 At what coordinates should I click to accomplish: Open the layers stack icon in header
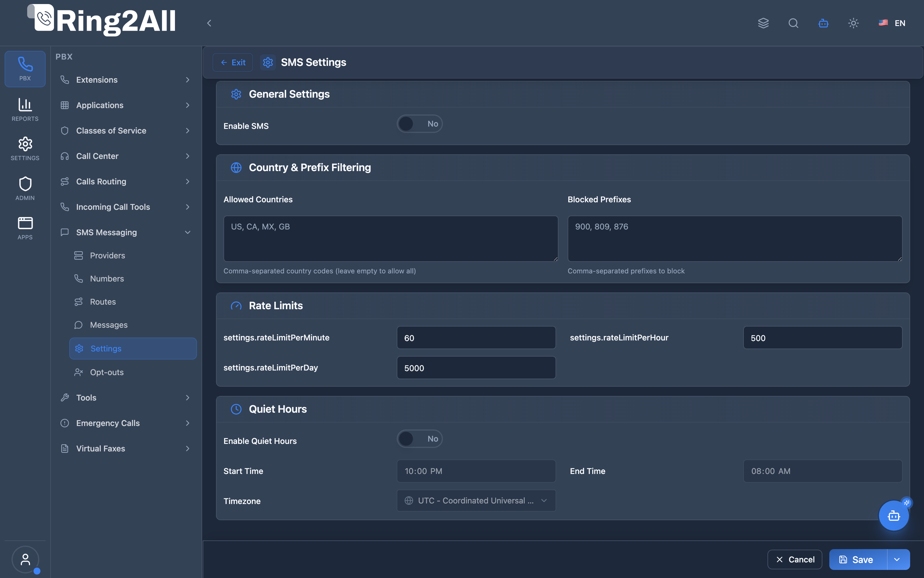(x=763, y=23)
